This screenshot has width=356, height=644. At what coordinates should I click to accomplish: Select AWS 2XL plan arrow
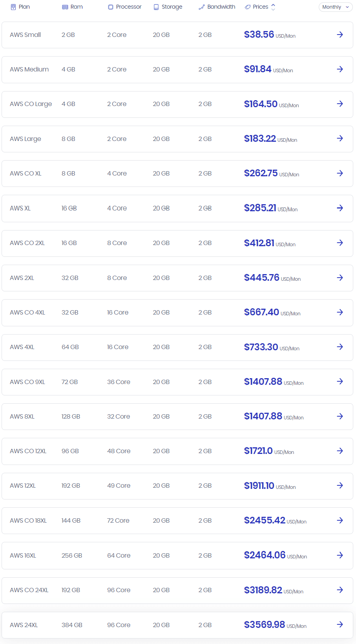pyautogui.click(x=340, y=278)
